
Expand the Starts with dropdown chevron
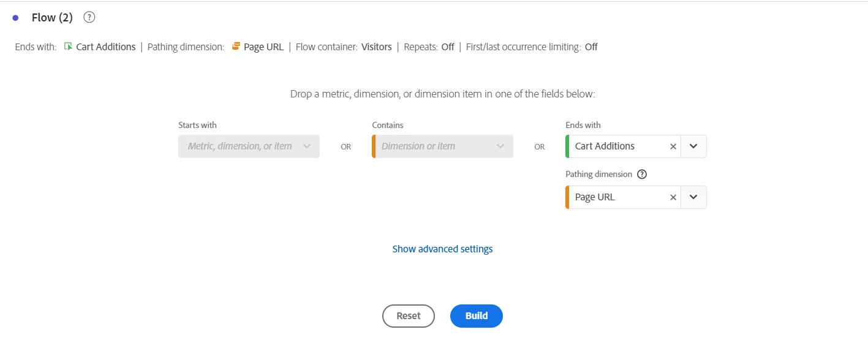[x=307, y=146]
